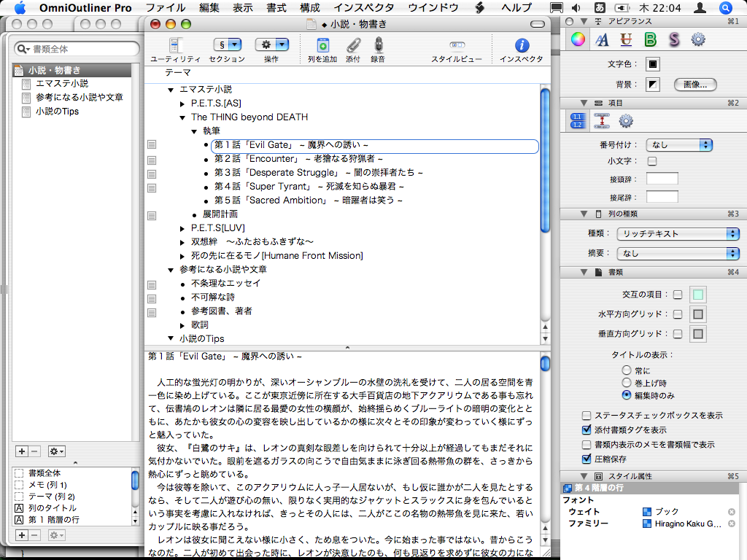Open note icon beside 不条理なエッセイ row
Screen dimensions: 747x560
pyautogui.click(x=152, y=285)
